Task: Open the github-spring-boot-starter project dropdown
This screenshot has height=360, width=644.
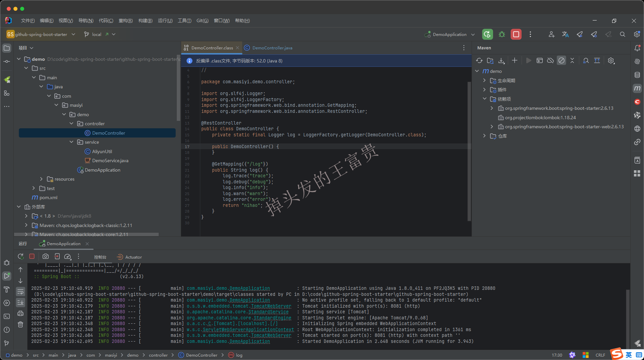Action: tap(41, 34)
